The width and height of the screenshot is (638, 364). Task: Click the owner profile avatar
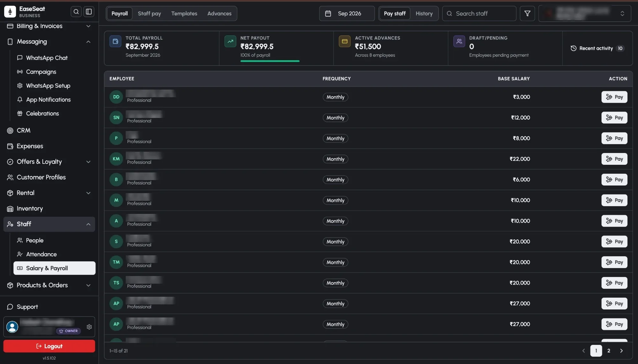click(x=12, y=327)
